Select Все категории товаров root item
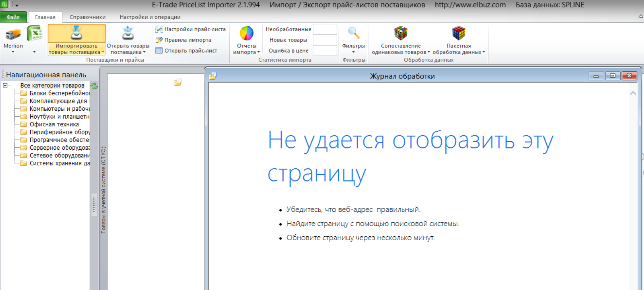 [52, 85]
